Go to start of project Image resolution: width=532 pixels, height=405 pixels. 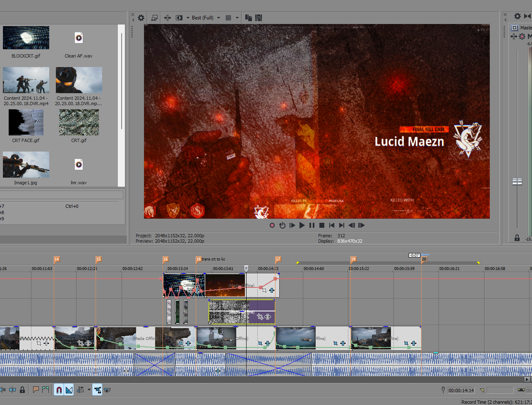332,225
